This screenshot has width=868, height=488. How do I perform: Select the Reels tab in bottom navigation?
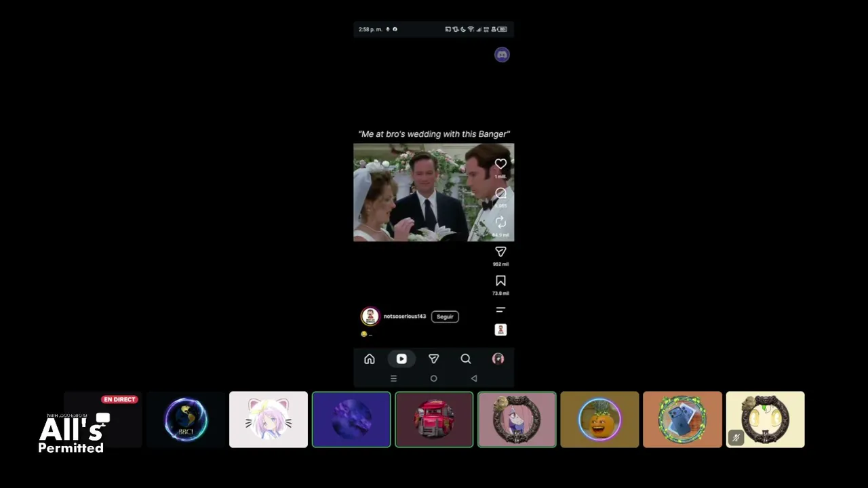click(x=401, y=359)
